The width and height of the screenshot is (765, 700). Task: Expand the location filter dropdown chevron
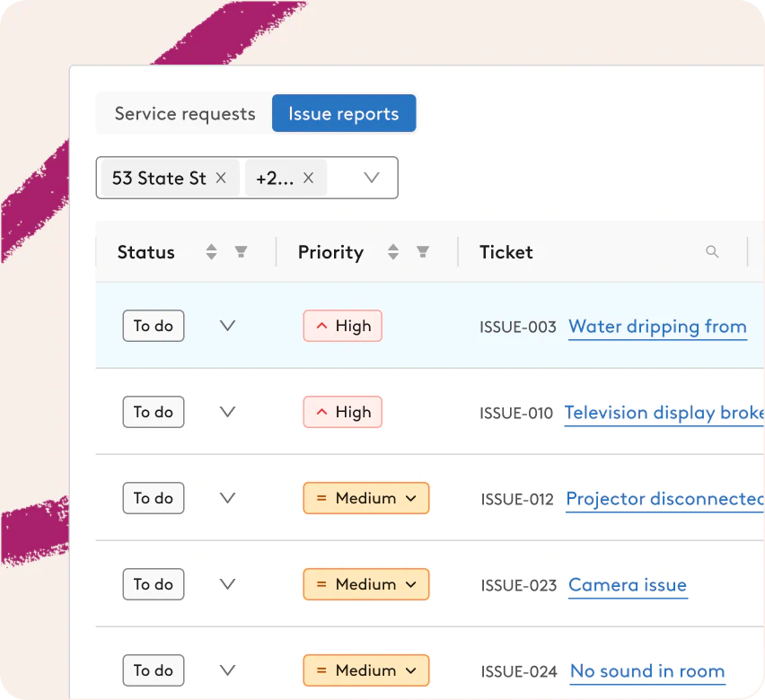coord(372,178)
